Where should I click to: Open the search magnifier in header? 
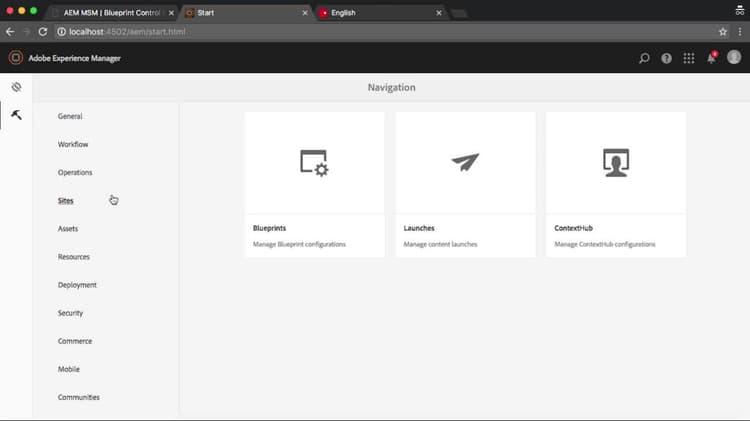click(x=644, y=58)
